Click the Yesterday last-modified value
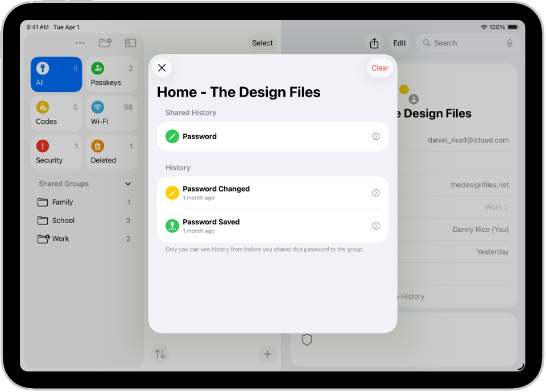The width and height of the screenshot is (546, 392). pos(493,252)
